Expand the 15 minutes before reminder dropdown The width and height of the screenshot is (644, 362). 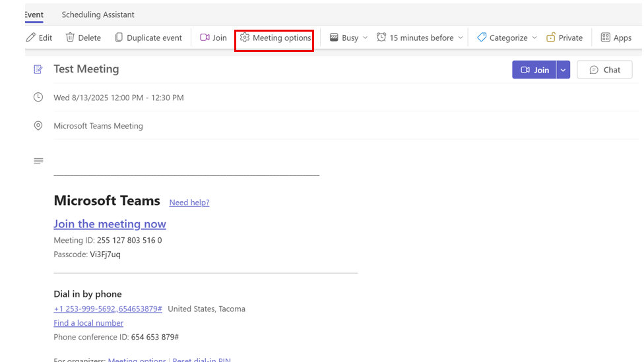pyautogui.click(x=461, y=38)
